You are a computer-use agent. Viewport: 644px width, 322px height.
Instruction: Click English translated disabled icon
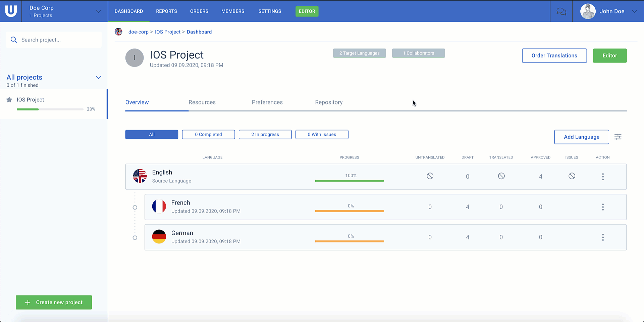[x=501, y=176]
